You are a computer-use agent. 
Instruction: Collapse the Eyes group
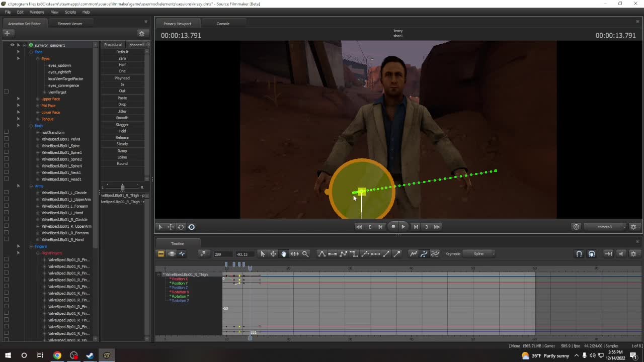click(38, 59)
